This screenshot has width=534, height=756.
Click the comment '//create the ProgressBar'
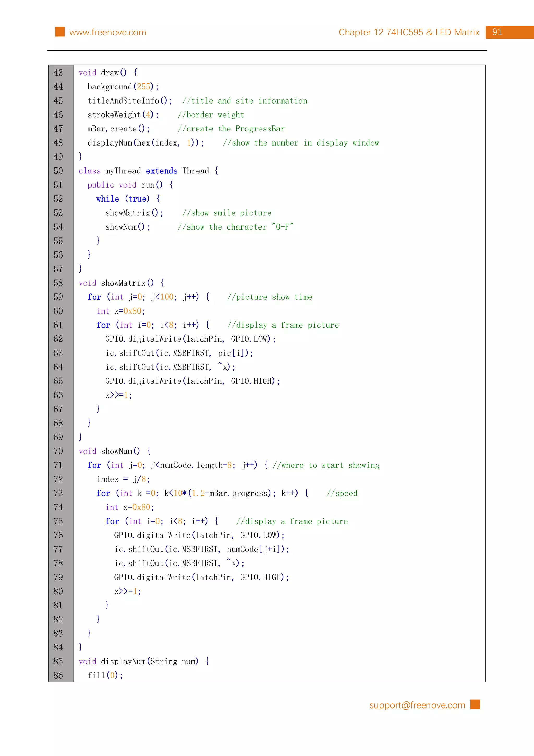(231, 129)
